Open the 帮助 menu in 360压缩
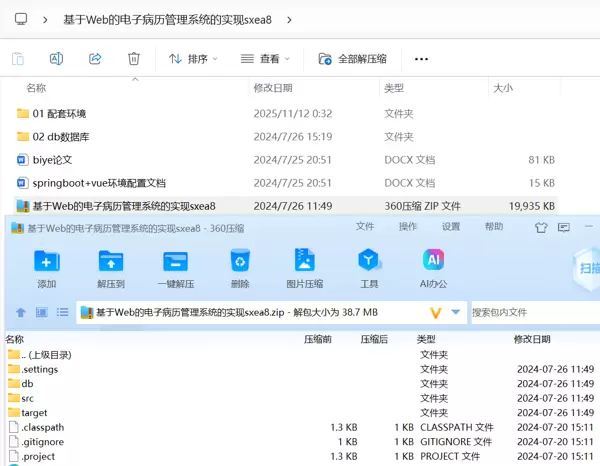Screen dimensions: 600x466 coord(494,227)
